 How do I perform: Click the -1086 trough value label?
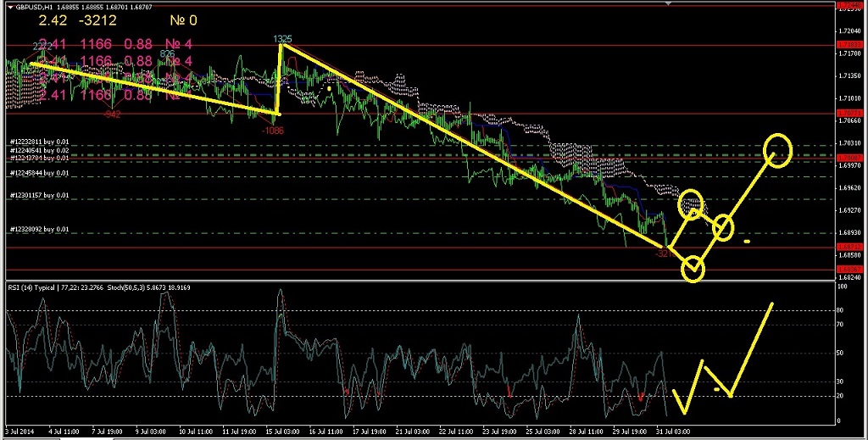coord(272,131)
